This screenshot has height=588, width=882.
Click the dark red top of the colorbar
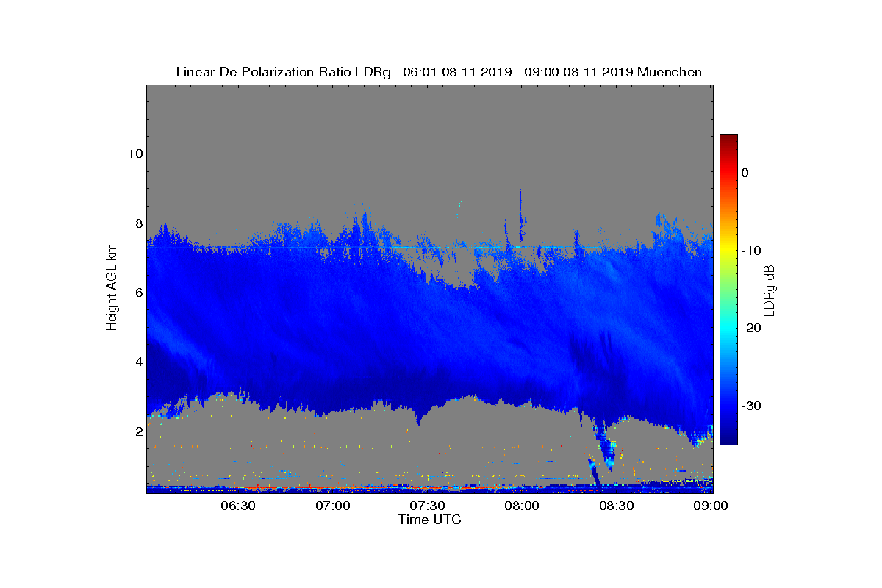(728, 139)
